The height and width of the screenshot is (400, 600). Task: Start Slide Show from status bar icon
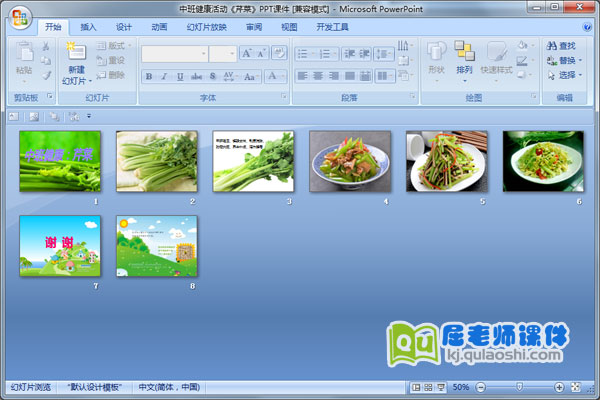(440, 387)
